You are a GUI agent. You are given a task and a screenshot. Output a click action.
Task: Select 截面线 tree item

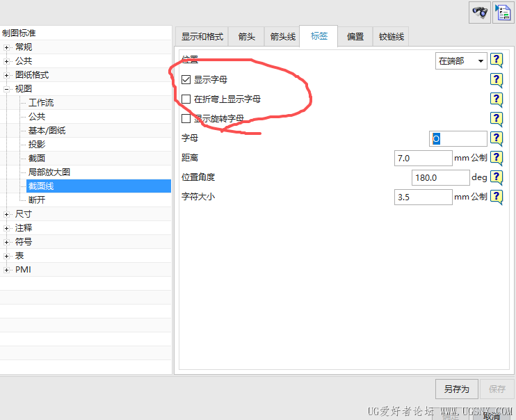click(99, 186)
